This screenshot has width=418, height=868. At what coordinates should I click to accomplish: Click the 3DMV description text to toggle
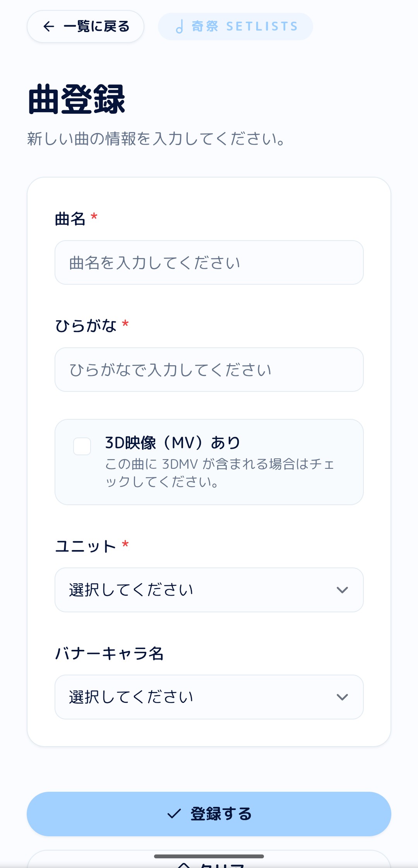219,473
